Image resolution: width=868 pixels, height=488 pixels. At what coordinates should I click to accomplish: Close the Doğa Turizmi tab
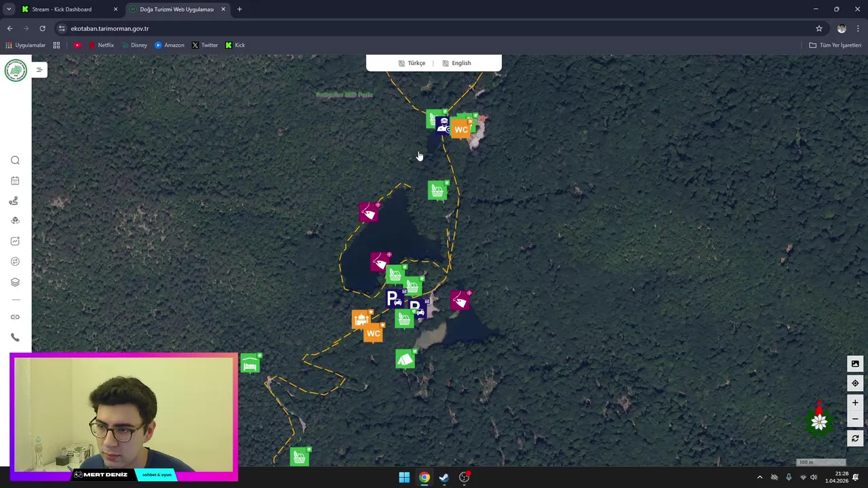223,9
